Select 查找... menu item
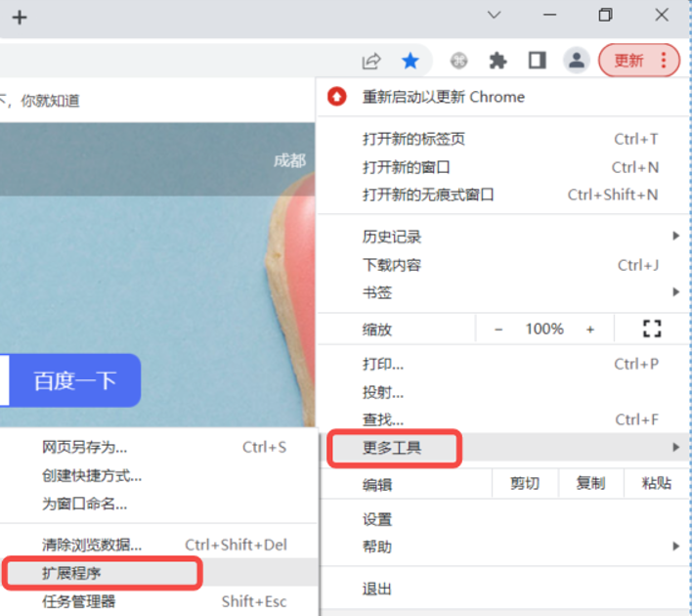 [503, 419]
